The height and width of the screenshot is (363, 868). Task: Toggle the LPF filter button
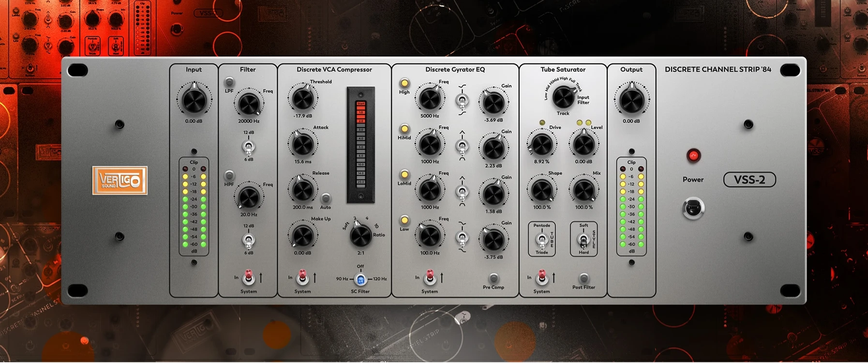[x=229, y=82]
